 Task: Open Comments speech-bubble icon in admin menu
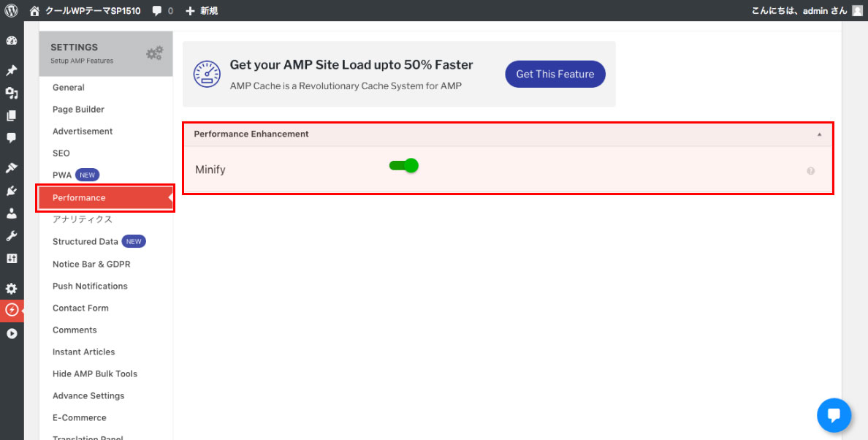(x=12, y=138)
